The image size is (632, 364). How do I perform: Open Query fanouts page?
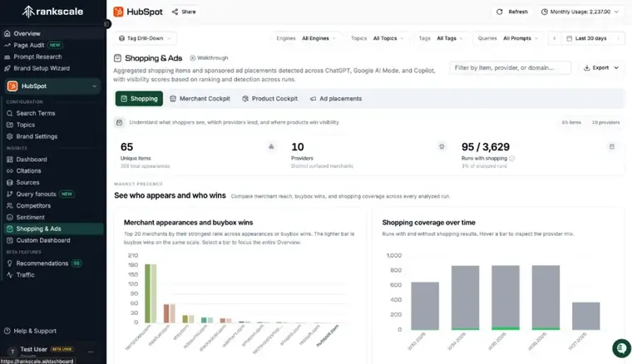click(x=36, y=194)
